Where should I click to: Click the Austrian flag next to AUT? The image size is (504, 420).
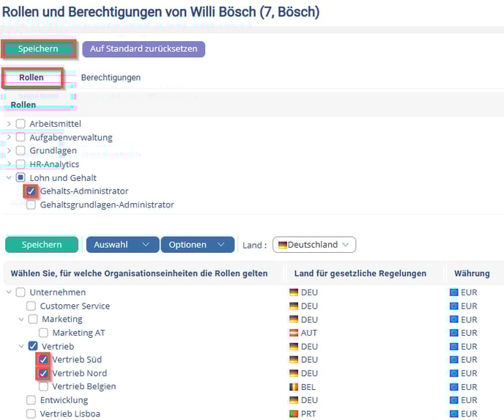(x=294, y=333)
